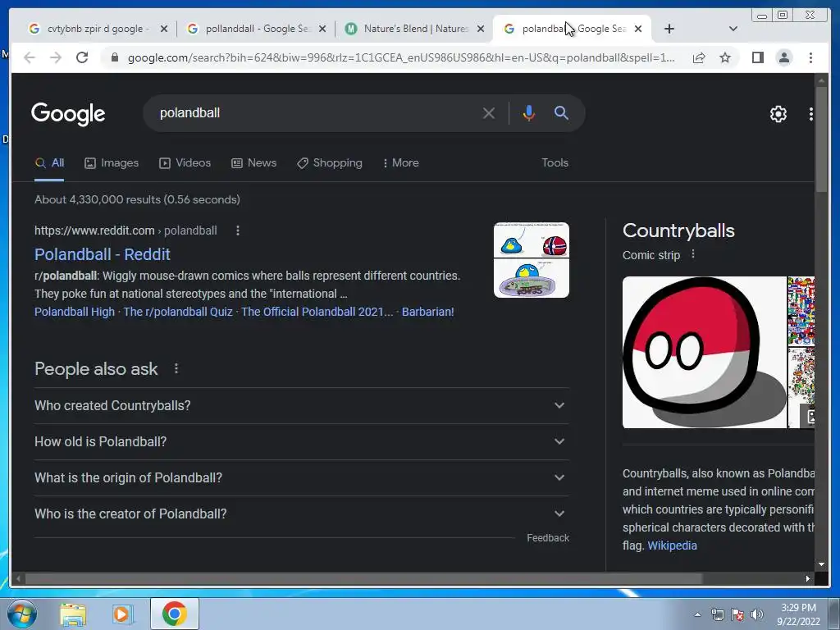Open the Windows Start button
The width and height of the screenshot is (840, 630).
tap(21, 614)
